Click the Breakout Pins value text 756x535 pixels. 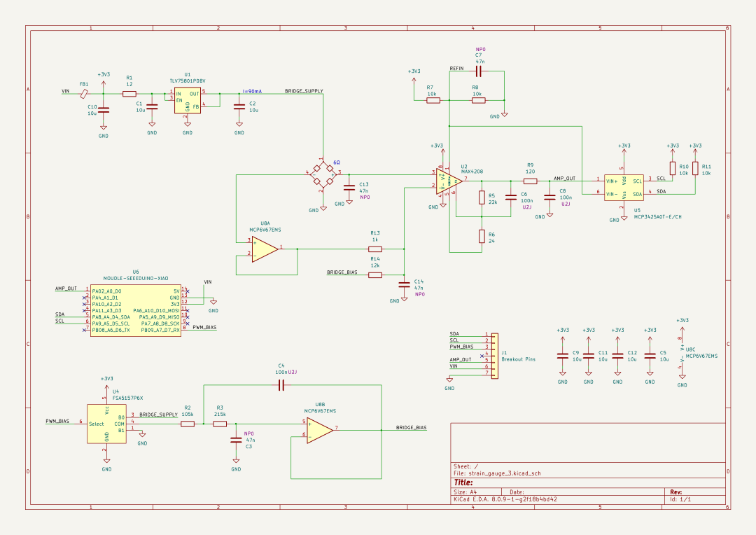coord(518,359)
